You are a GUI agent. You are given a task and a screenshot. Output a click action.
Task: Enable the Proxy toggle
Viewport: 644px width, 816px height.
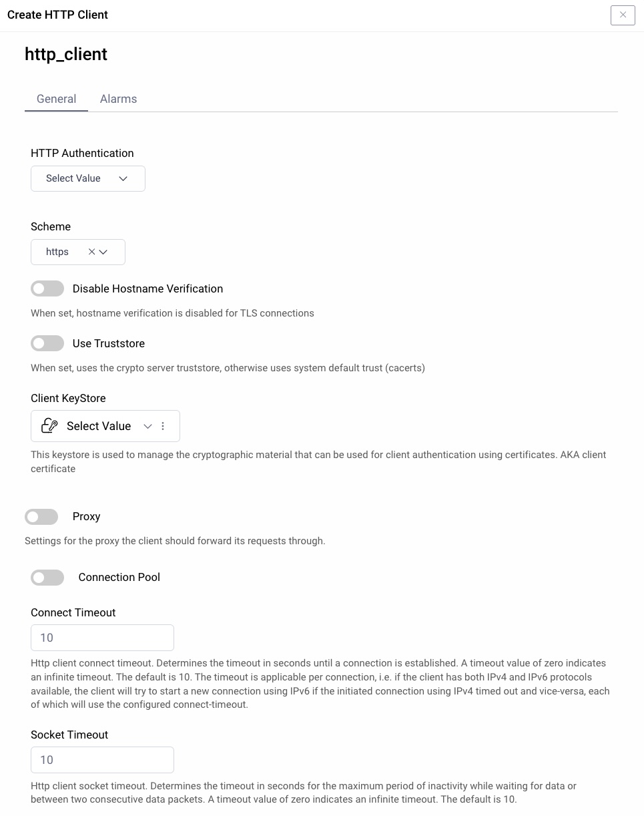click(x=41, y=516)
